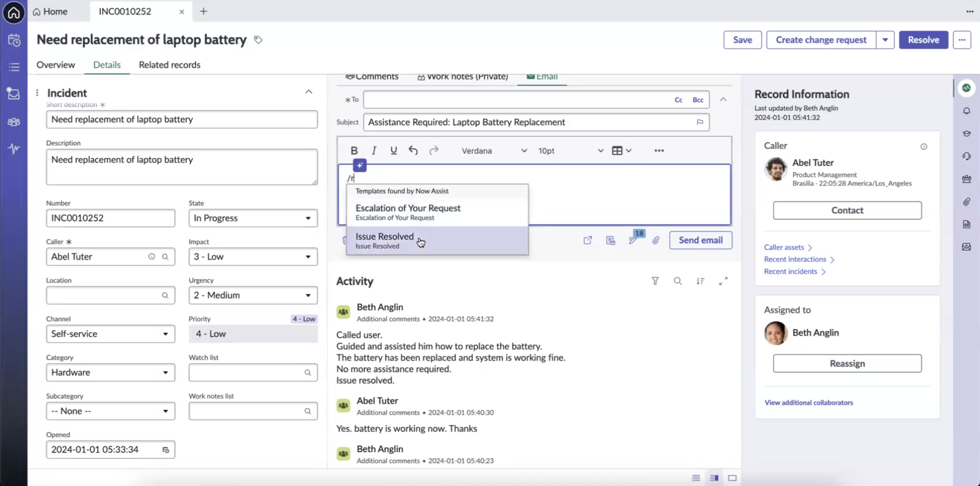Open the teams icon in left sidebar
Image resolution: width=980 pixels, height=486 pixels.
pos(14,122)
